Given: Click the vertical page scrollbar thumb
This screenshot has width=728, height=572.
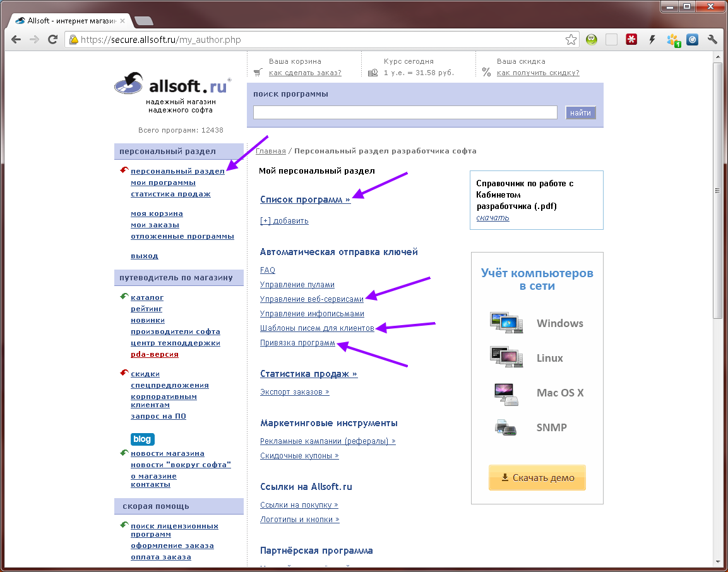Looking at the screenshot, I should pyautogui.click(x=718, y=189).
